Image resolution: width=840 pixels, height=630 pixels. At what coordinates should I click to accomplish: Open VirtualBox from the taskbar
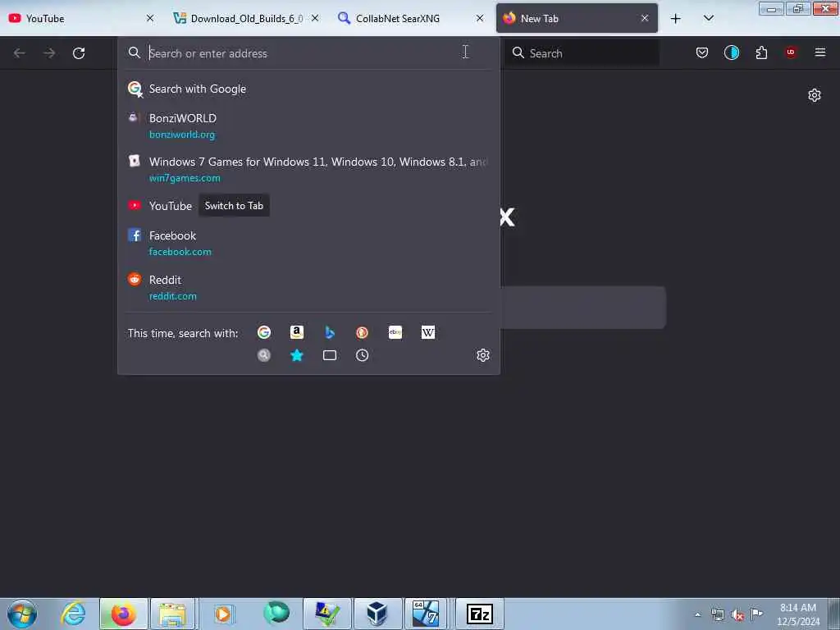(x=377, y=614)
